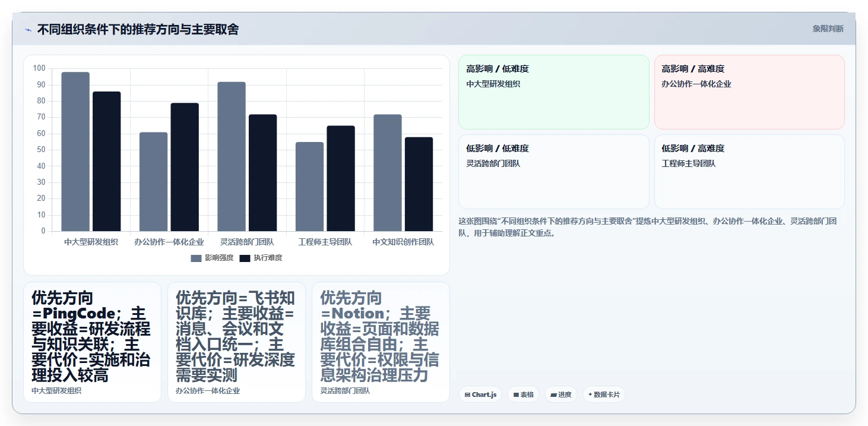The image size is (868, 426).
Task: Click the 执行难度 legend label text
Action: [x=268, y=258]
